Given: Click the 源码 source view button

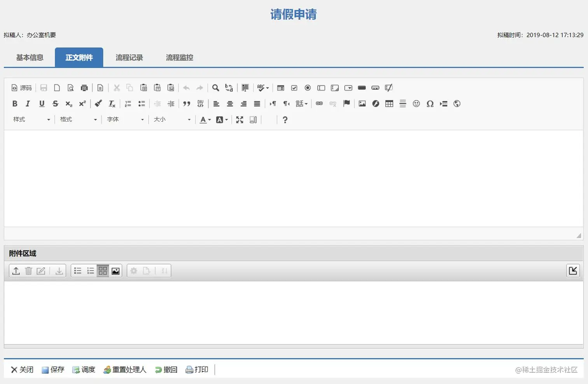Looking at the screenshot, I should [x=22, y=88].
